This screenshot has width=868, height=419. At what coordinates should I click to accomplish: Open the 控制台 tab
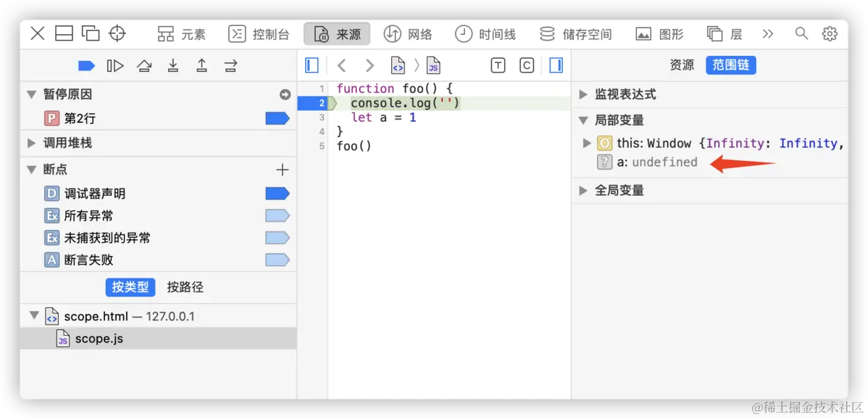260,34
